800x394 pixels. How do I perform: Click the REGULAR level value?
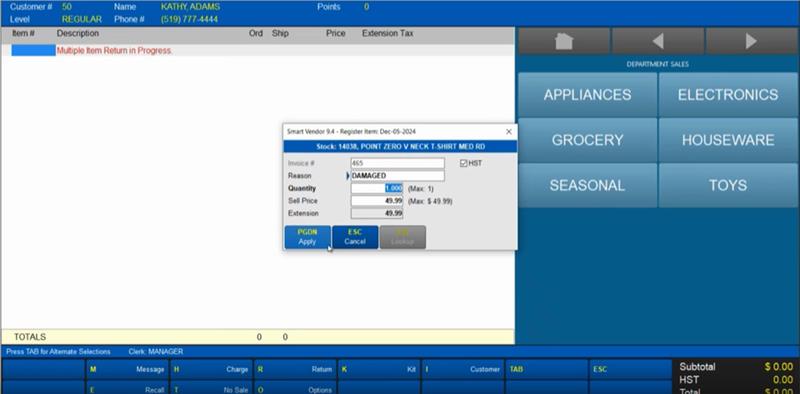pyautogui.click(x=82, y=19)
